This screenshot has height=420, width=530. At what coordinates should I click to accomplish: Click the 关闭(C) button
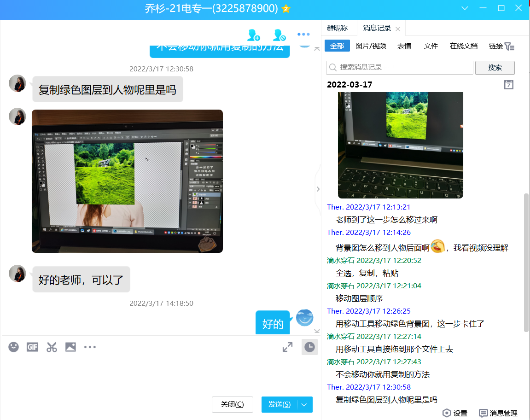pyautogui.click(x=233, y=404)
